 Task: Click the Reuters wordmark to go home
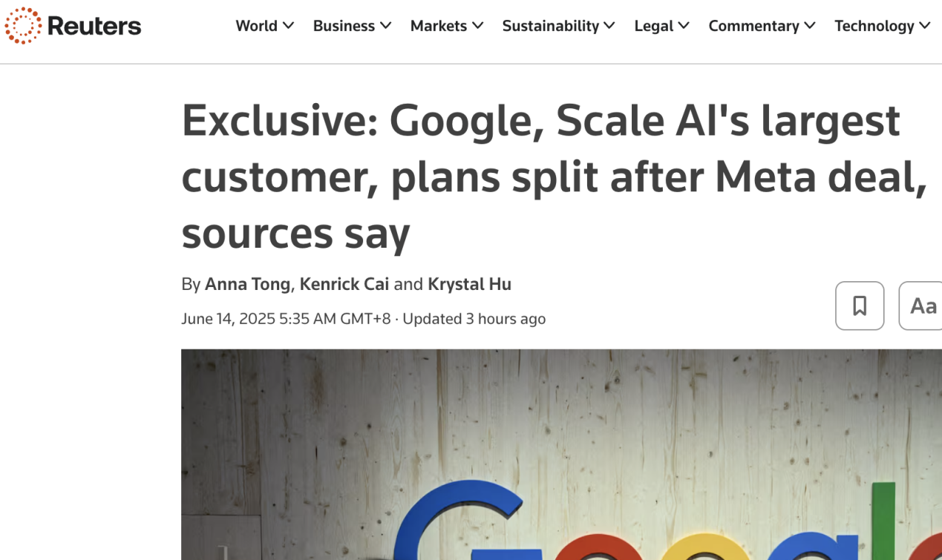(x=94, y=26)
